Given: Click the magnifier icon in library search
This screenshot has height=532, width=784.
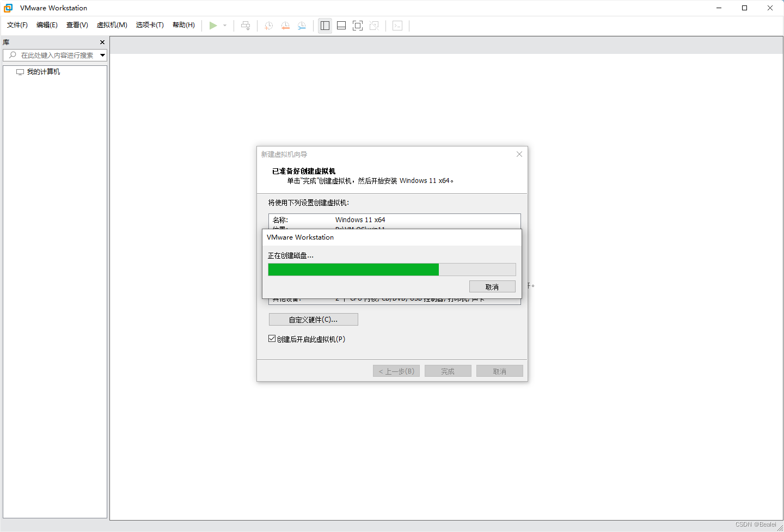Looking at the screenshot, I should (13, 55).
